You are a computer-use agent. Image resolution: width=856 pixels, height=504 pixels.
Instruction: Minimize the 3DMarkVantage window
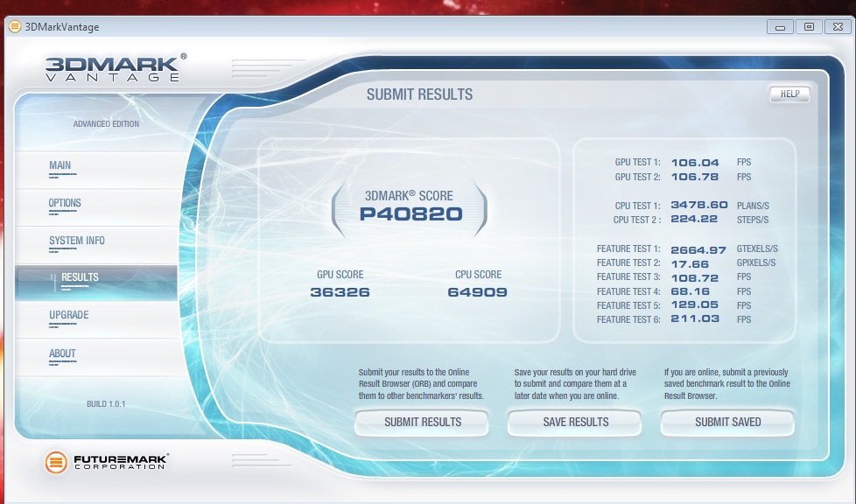[x=780, y=27]
